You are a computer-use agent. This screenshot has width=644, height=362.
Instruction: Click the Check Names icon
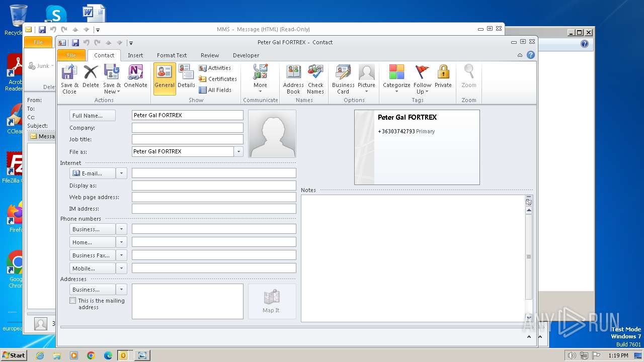[315, 79]
